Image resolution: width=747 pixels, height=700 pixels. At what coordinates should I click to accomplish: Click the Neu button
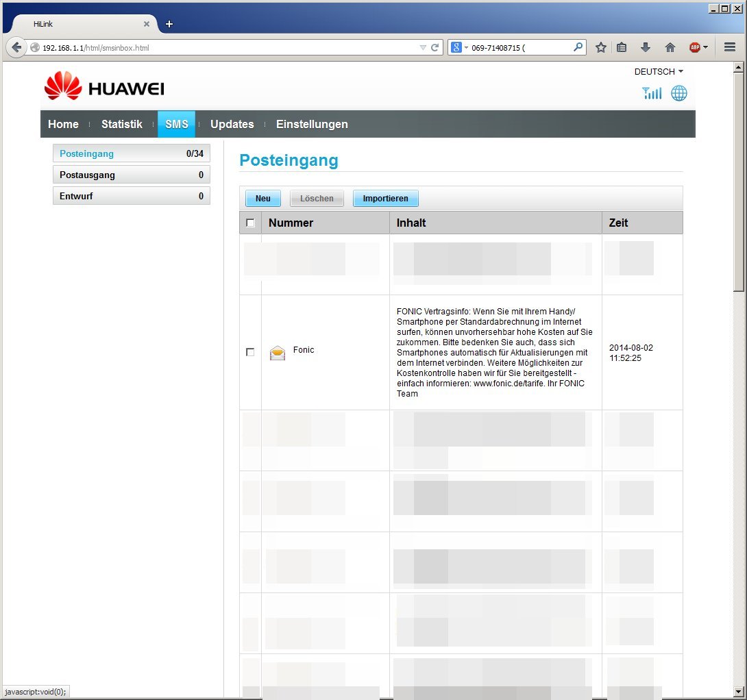point(263,199)
